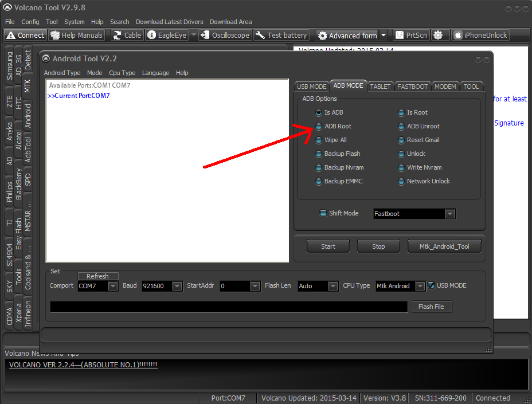Click the Volcano Tool title bar logo

pyautogui.click(x=7, y=7)
